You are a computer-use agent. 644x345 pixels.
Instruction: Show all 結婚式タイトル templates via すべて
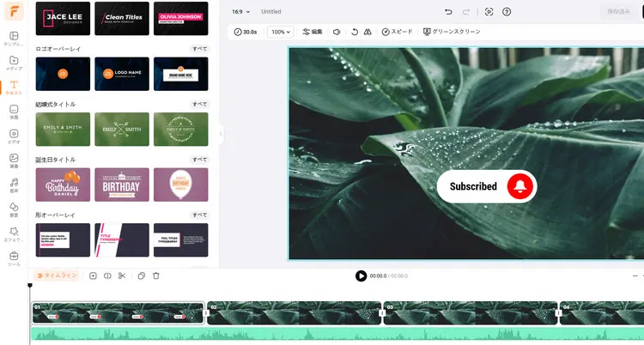(200, 105)
